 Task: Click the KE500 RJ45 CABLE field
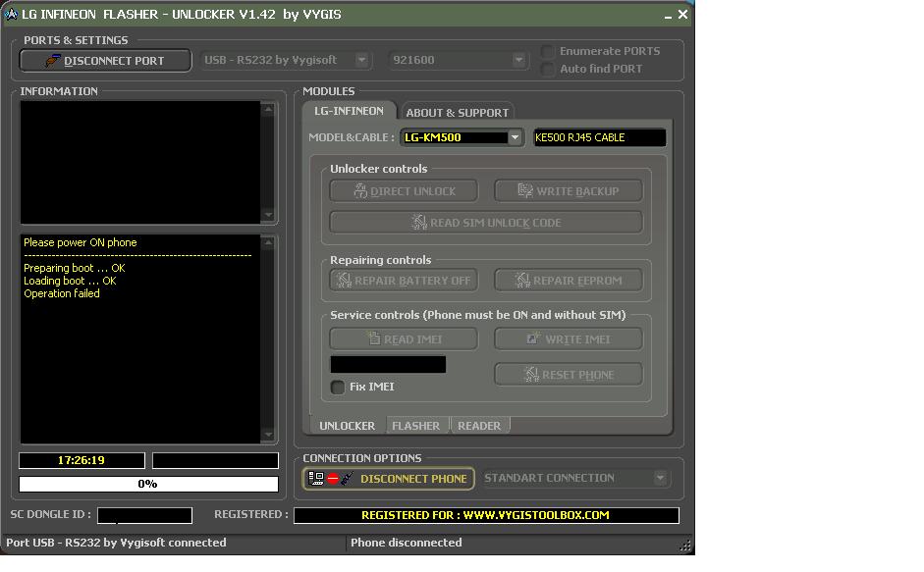coord(599,137)
